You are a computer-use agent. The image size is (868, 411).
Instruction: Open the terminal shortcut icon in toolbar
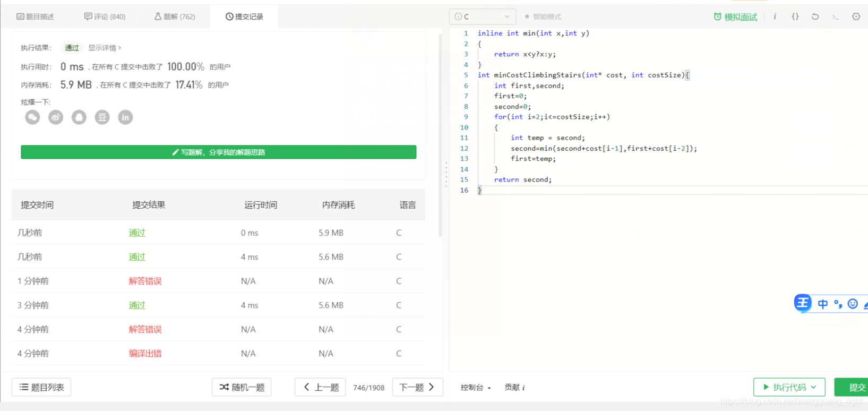(x=836, y=17)
